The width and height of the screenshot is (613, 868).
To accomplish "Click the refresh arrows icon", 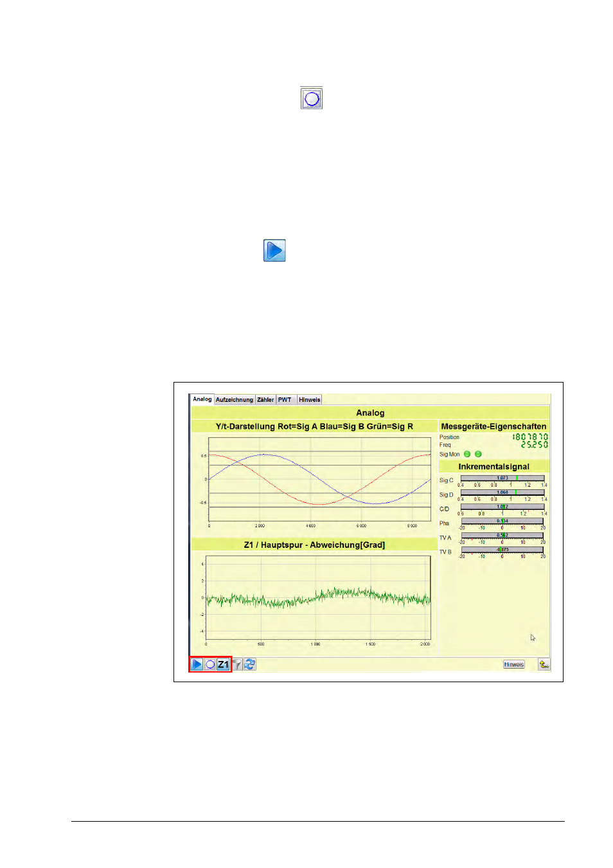I will click(x=250, y=664).
